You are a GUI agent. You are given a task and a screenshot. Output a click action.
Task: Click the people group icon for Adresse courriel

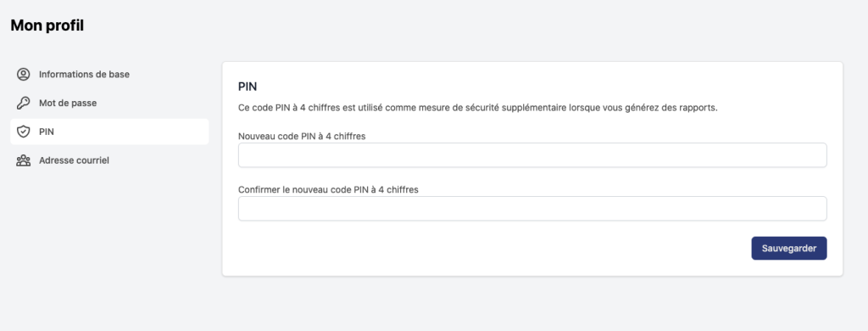(x=23, y=160)
